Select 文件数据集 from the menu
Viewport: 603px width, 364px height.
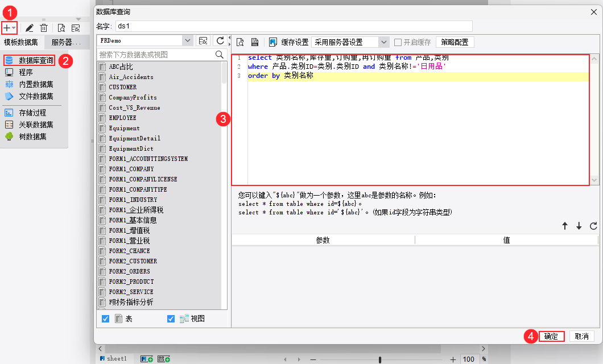tap(36, 96)
